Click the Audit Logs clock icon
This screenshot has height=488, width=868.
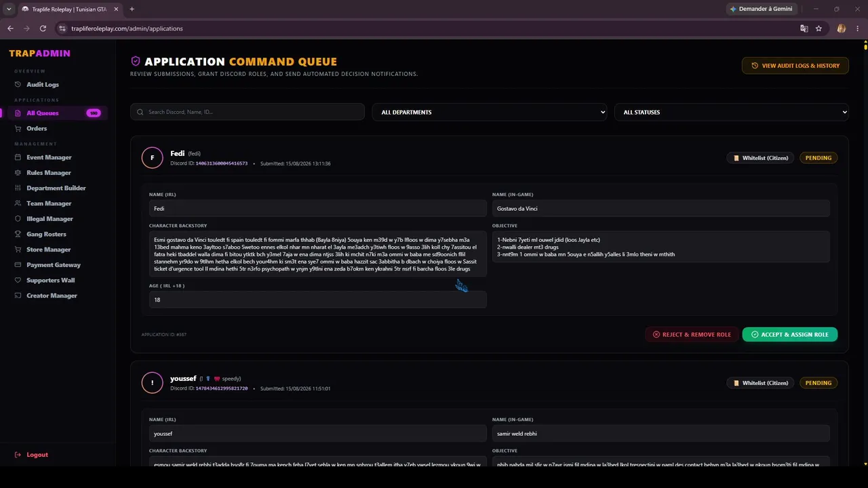(18, 85)
